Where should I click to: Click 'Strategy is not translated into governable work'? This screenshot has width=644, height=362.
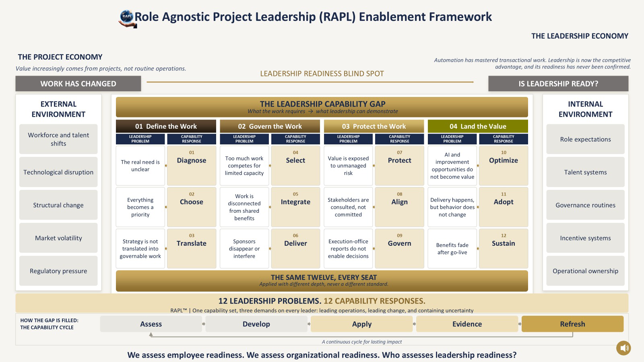click(140, 249)
